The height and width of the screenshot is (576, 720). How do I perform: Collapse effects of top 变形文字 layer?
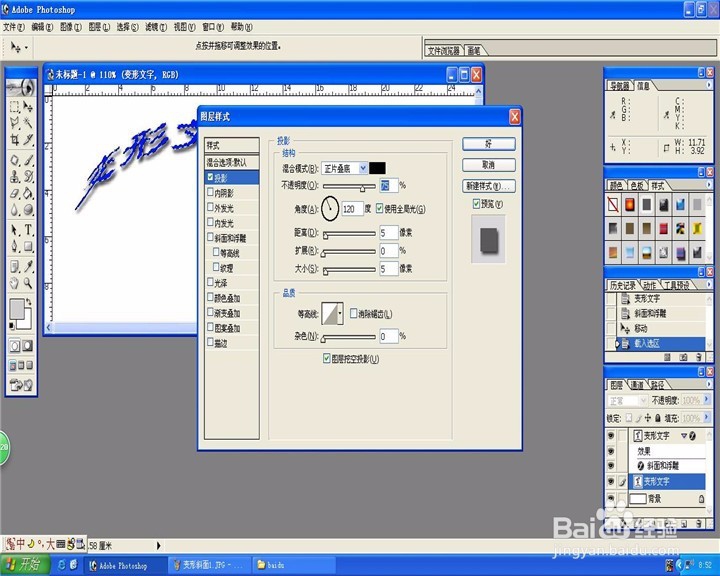pos(684,435)
